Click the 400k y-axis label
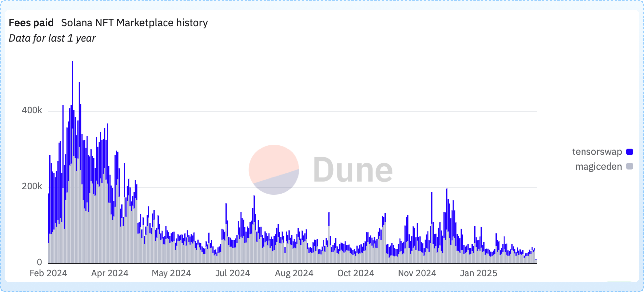The image size is (644, 292). pos(32,110)
